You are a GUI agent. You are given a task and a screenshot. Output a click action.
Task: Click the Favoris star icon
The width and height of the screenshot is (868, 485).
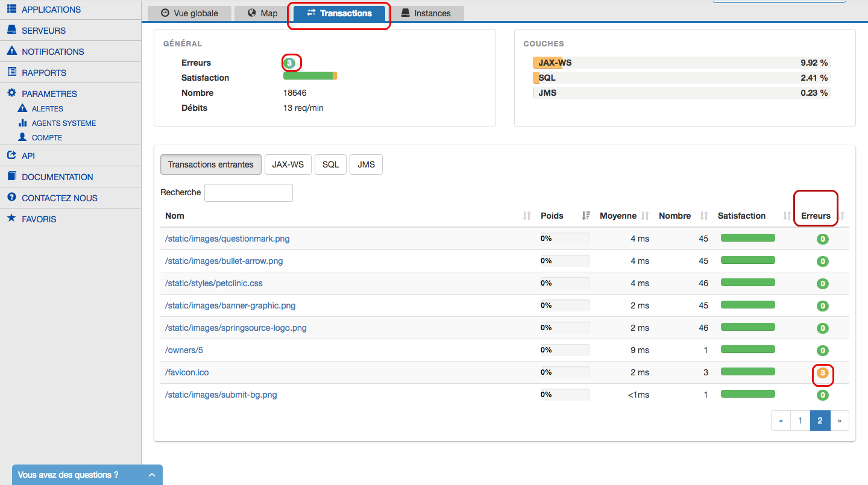11,219
